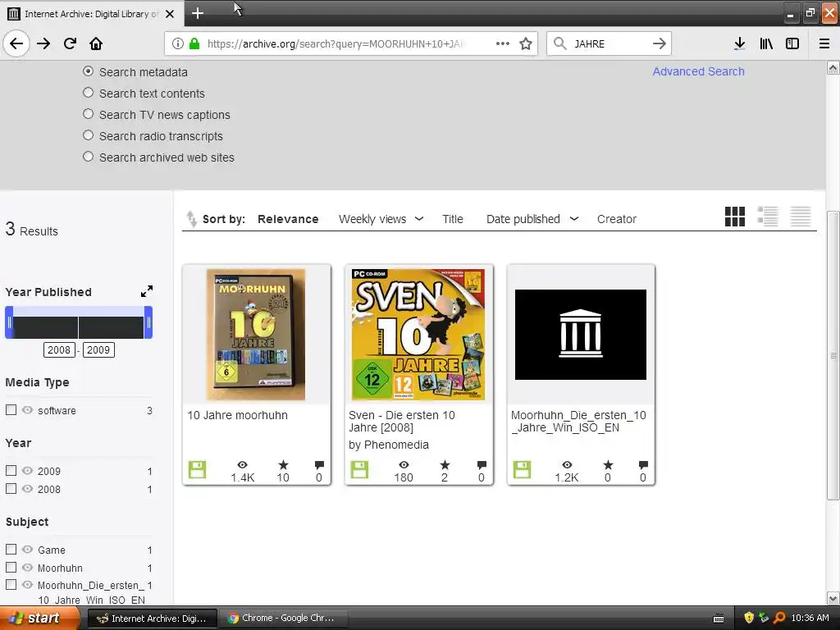Select Search archived web sites option
The height and width of the screenshot is (630, 840).
point(89,157)
